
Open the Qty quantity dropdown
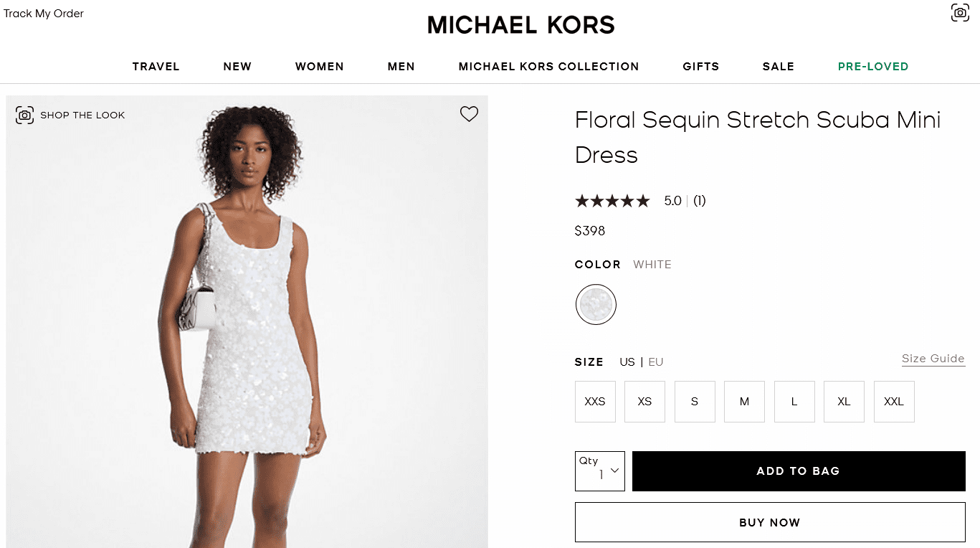[x=600, y=471]
